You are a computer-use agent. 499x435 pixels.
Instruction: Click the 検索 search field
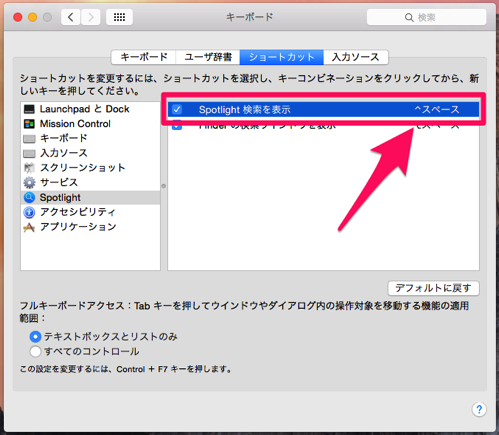tap(426, 17)
